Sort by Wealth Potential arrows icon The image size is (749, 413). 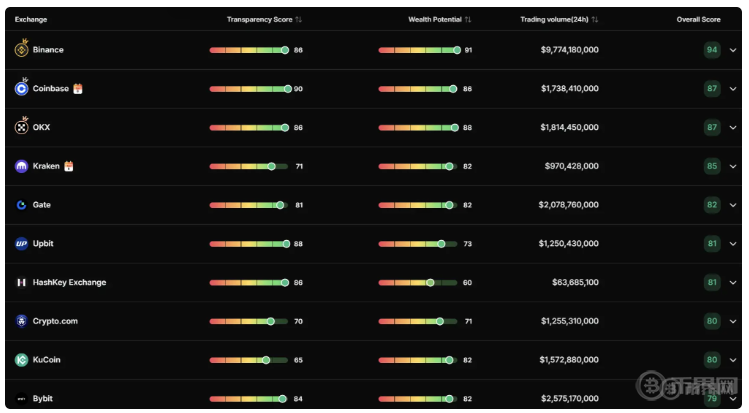point(468,20)
